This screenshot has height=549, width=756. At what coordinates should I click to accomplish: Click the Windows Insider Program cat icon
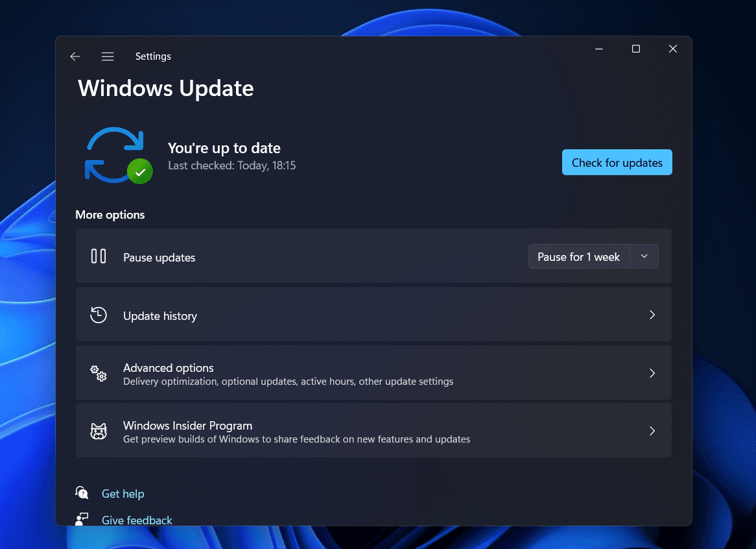(99, 431)
